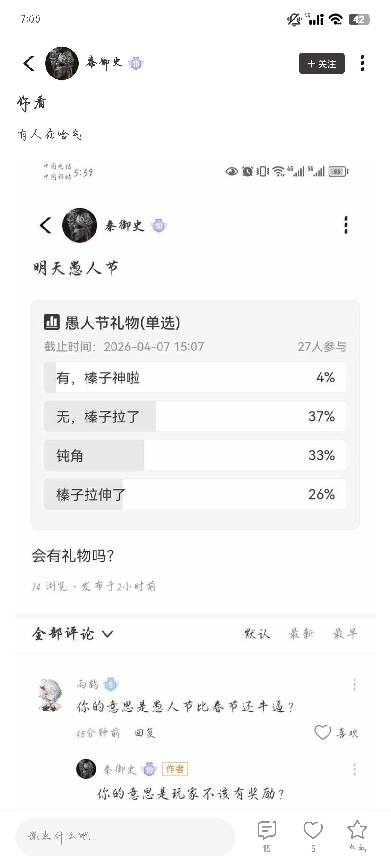This screenshot has height=868, width=391.
Task: Tap 回复 under 雨鸫's comment
Action: tap(145, 733)
